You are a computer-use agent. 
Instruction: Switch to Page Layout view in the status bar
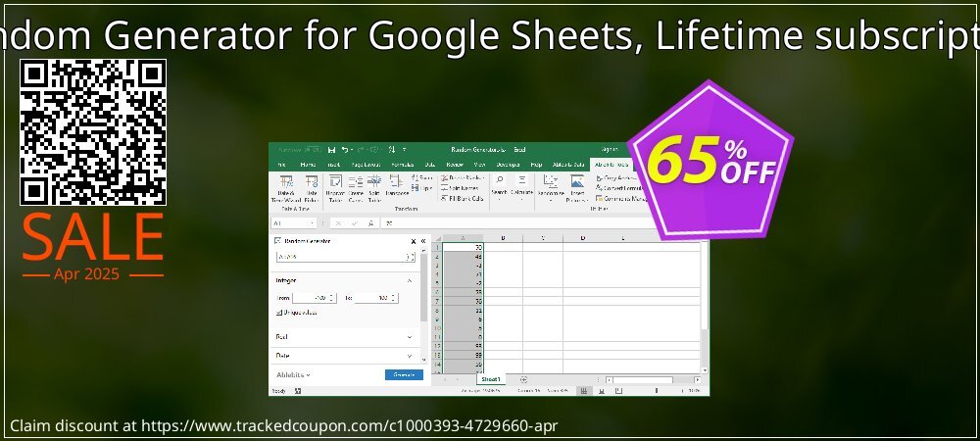tap(602, 391)
